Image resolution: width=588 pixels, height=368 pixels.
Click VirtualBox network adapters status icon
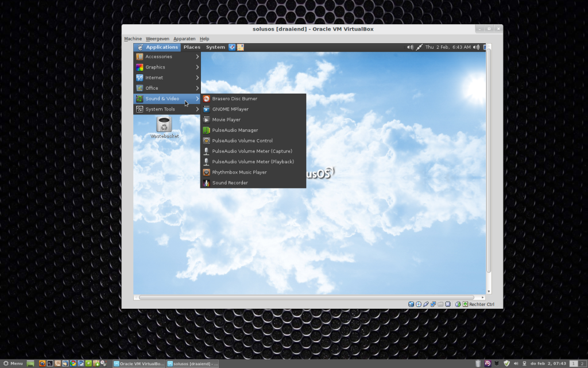(433, 304)
